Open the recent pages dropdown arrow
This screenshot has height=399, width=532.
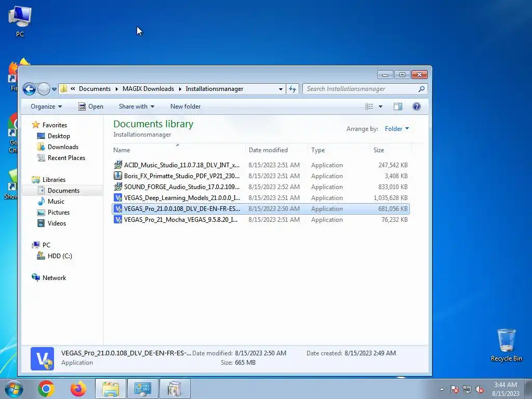(54, 89)
